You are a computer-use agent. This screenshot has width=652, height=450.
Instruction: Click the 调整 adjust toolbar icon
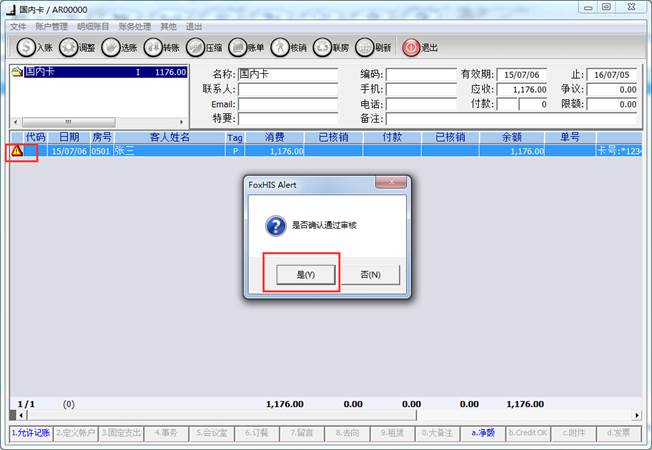coord(68,47)
